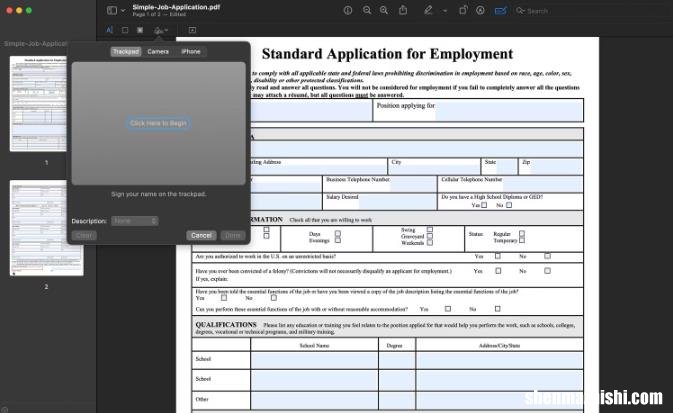Check the Graveyard shift checkbox

tap(430, 236)
